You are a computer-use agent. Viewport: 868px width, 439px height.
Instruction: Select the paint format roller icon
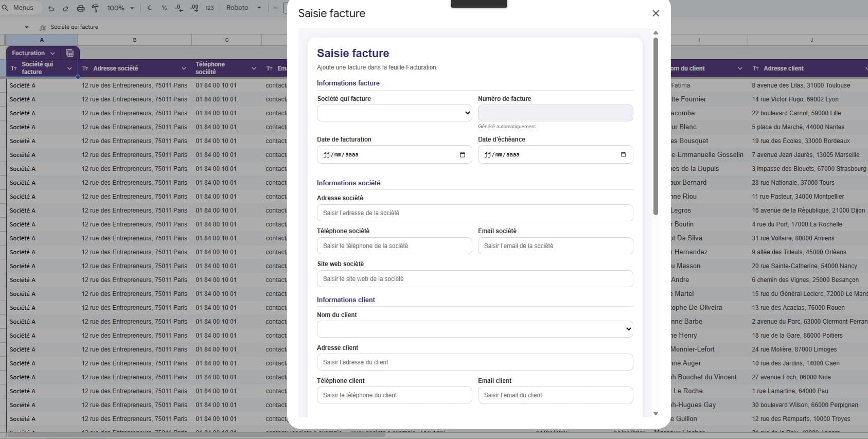tap(95, 8)
